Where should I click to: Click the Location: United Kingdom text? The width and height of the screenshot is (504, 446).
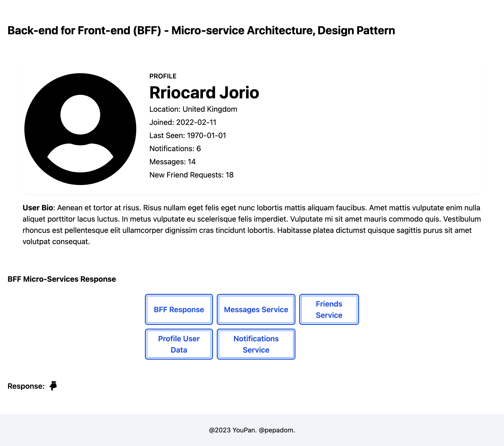[x=193, y=109]
